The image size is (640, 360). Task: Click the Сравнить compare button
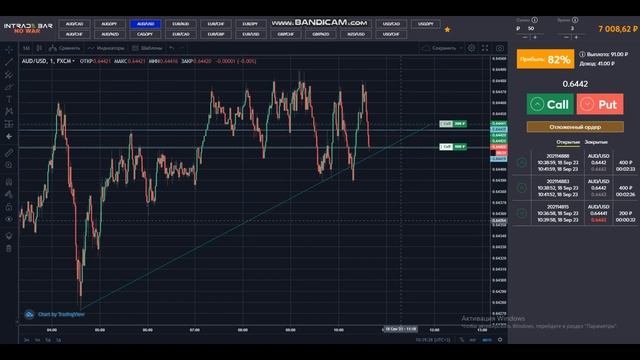[x=64, y=48]
